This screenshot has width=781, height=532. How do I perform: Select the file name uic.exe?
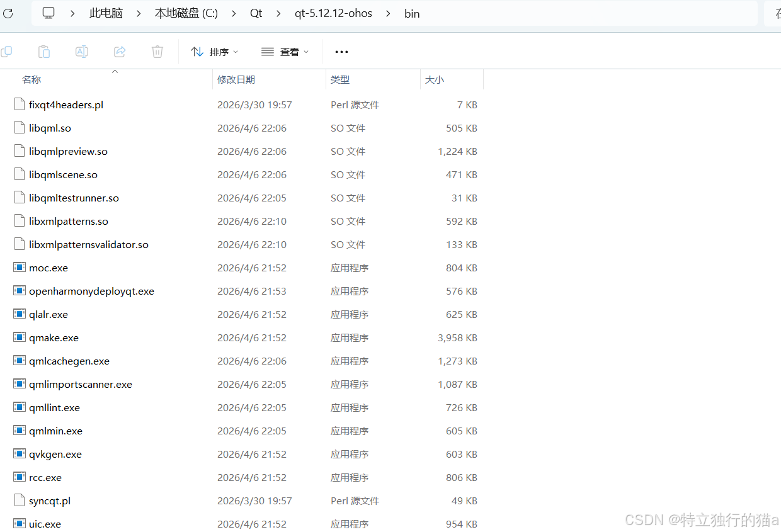(x=45, y=524)
